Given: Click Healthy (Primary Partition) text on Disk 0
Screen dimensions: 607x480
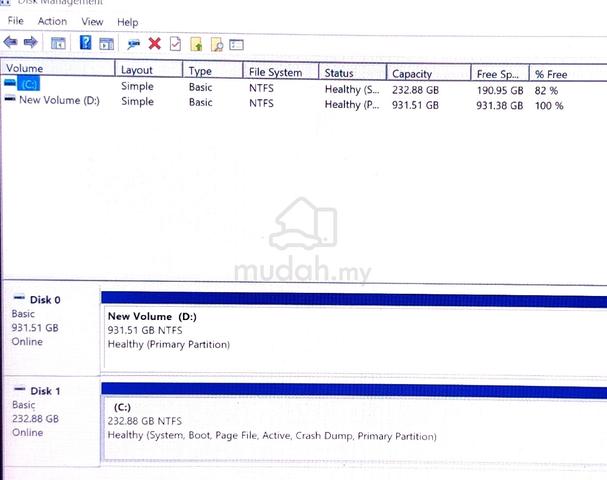Looking at the screenshot, I should point(169,345).
